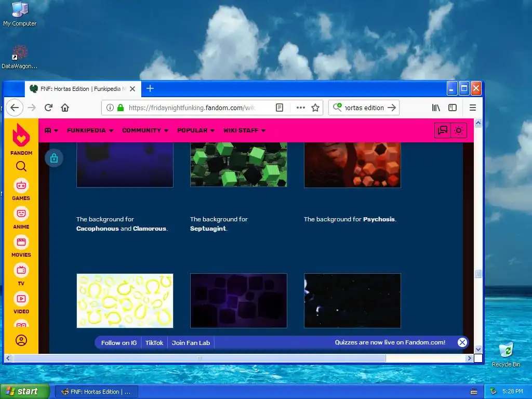This screenshot has height=399, width=532.
Task: Reload the page
Action: 48,108
